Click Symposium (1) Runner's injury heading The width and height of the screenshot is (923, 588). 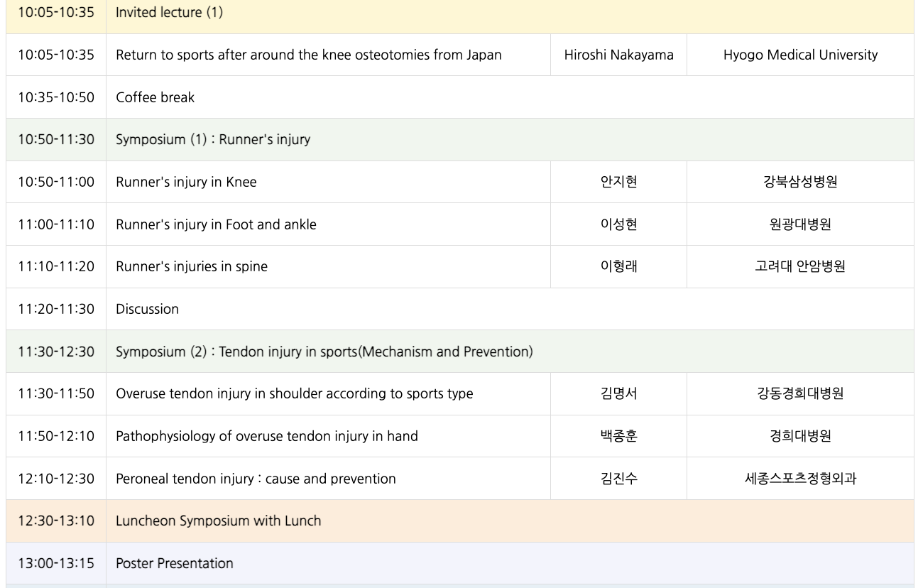212,139
